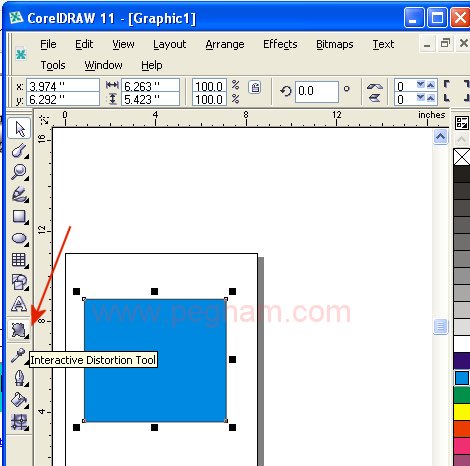Choose the Freehand drawing tool

19,194
